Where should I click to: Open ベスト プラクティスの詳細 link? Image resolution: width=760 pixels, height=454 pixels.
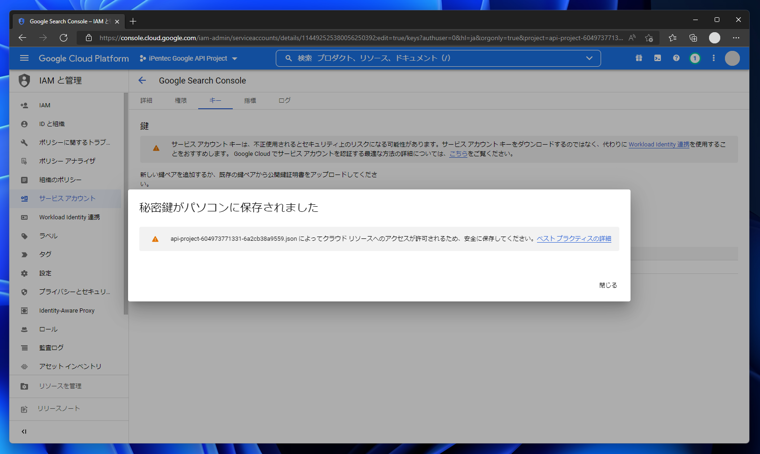tap(574, 239)
